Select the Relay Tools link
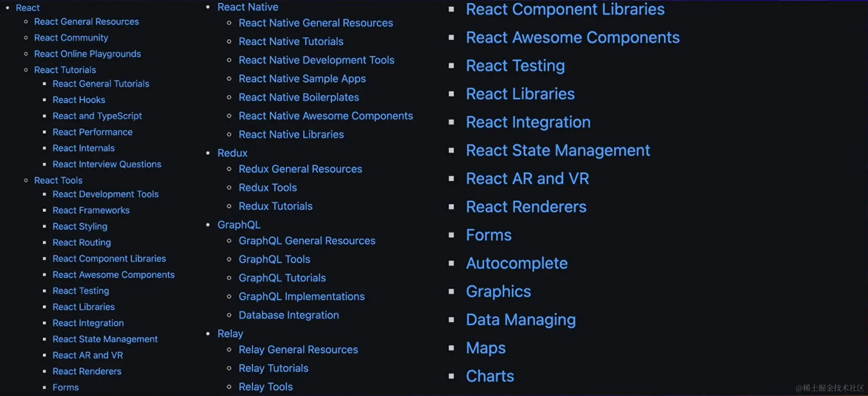 click(x=266, y=387)
